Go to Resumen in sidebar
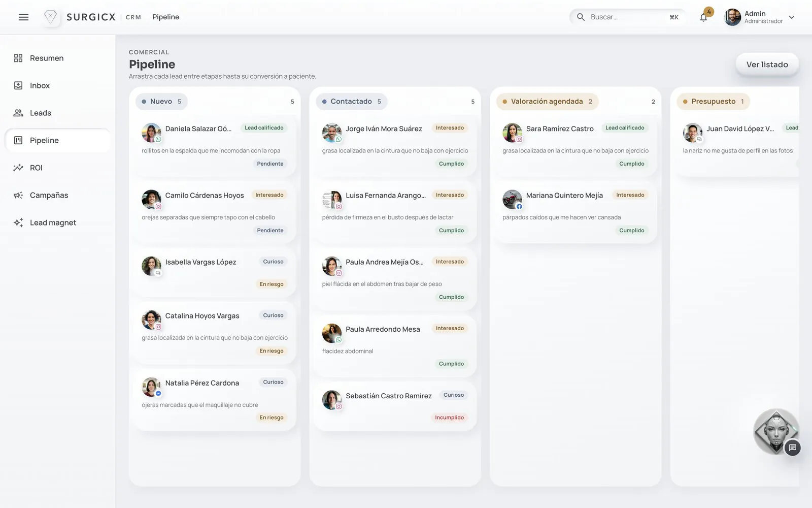This screenshot has height=508, width=812. (x=58, y=58)
